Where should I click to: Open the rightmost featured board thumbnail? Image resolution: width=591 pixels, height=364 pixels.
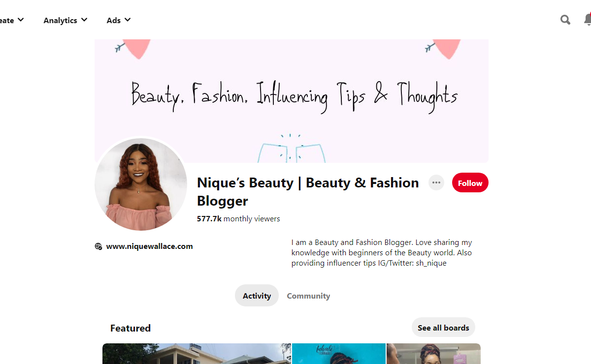click(x=433, y=354)
